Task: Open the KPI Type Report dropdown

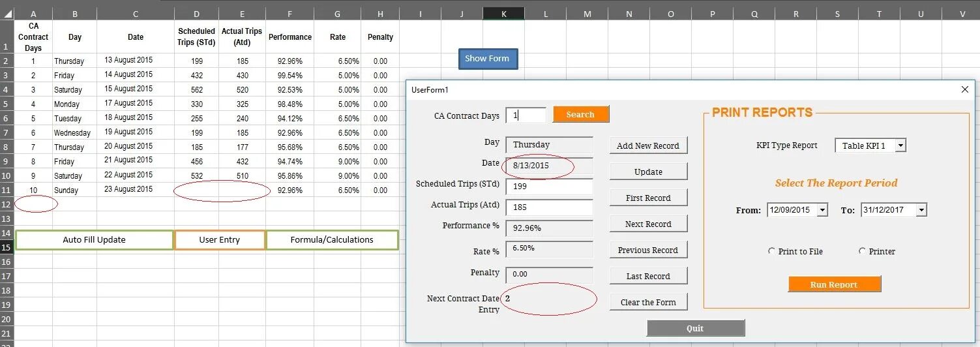Action: coord(900,145)
